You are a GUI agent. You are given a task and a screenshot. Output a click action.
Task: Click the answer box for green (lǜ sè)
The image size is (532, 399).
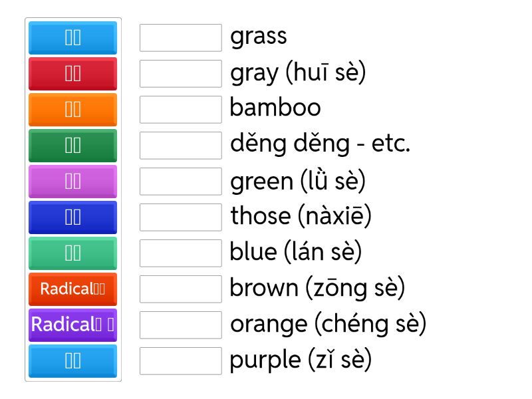tap(180, 181)
